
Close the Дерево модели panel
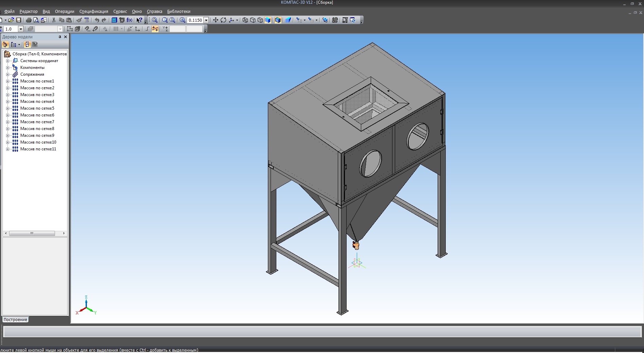tap(66, 37)
